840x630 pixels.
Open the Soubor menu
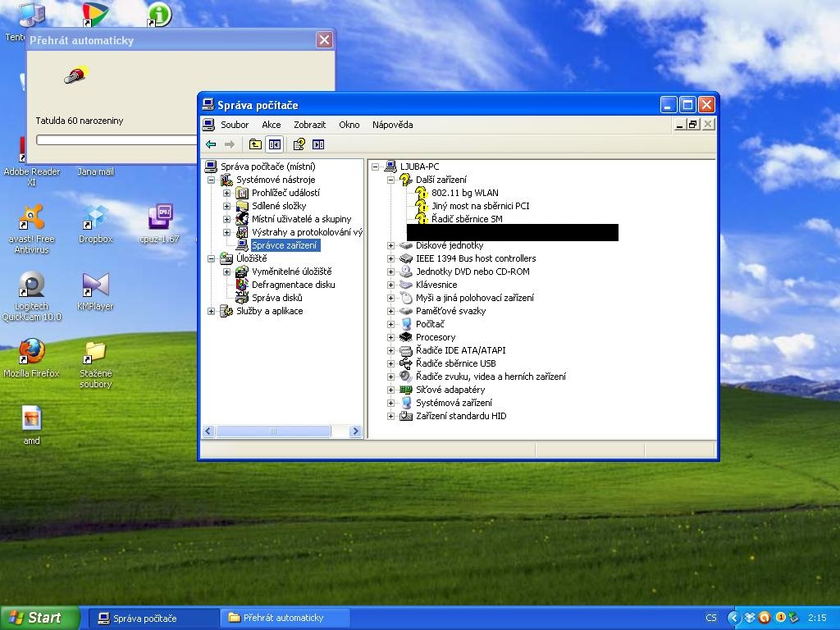tap(235, 125)
